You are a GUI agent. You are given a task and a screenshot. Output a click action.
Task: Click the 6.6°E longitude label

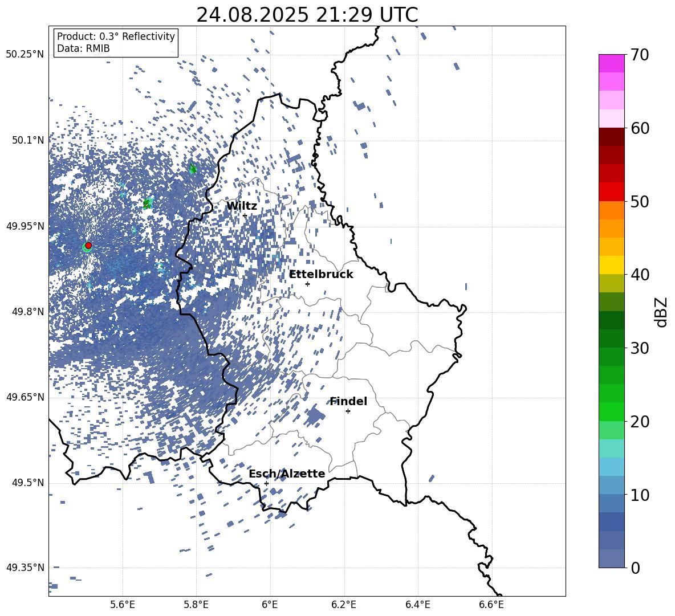491,605
